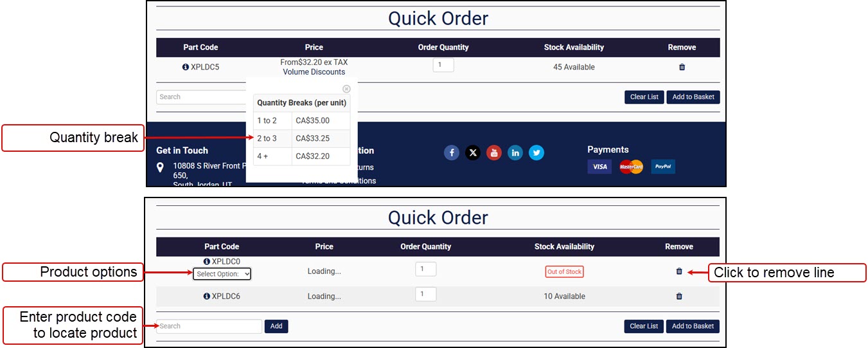
Task: Click the '45 Available' stock text
Action: (574, 67)
